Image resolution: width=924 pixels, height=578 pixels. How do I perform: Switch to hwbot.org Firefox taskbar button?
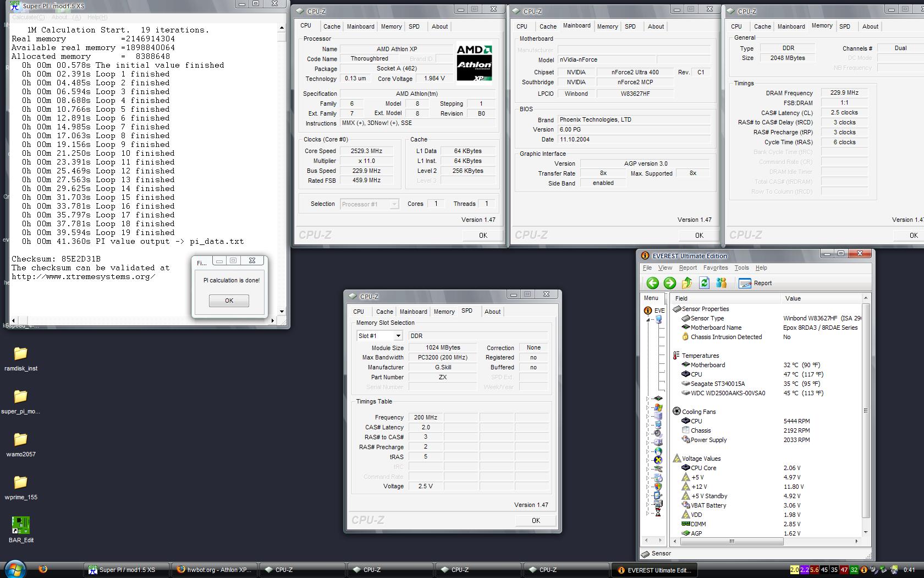click(214, 570)
